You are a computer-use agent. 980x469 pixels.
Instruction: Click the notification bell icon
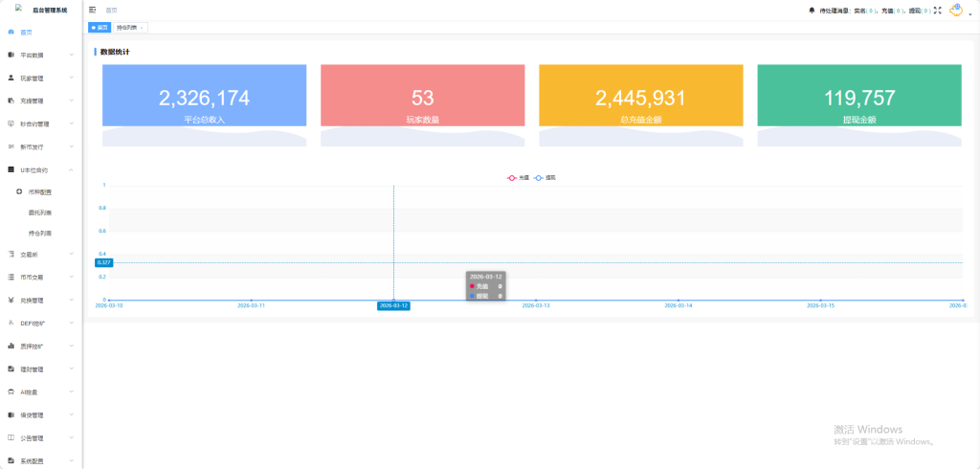coord(813,11)
